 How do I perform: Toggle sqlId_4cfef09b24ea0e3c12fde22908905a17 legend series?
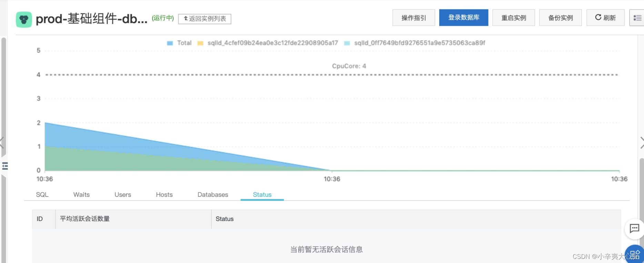(268, 43)
